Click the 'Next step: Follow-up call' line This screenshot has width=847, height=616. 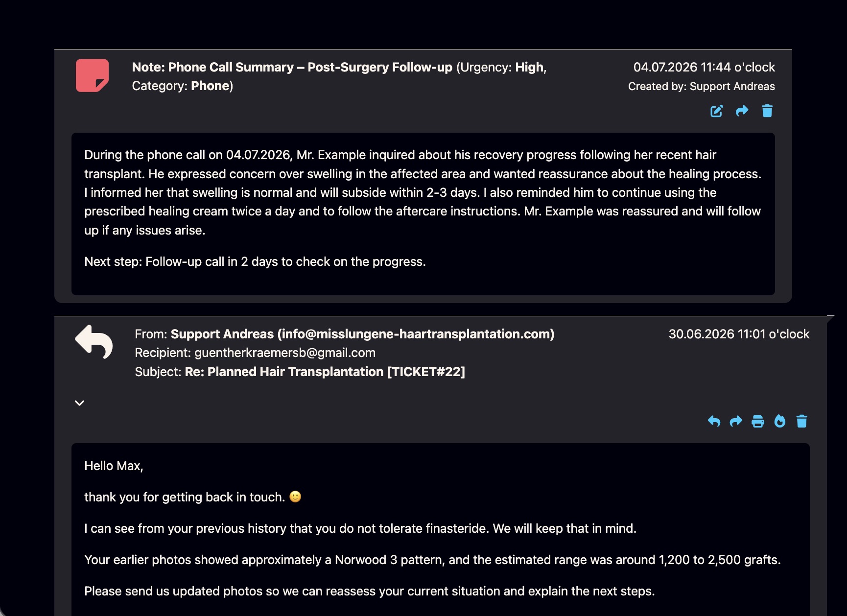click(x=255, y=261)
